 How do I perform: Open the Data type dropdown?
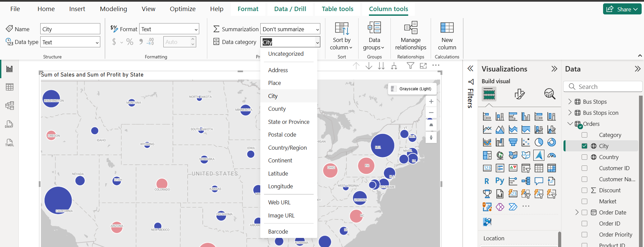coord(70,42)
